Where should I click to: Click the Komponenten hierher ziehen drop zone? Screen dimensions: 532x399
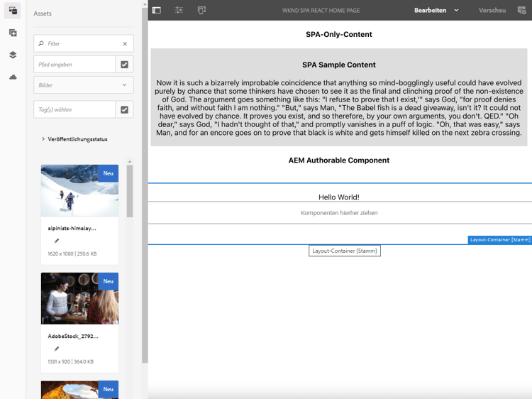(339, 213)
